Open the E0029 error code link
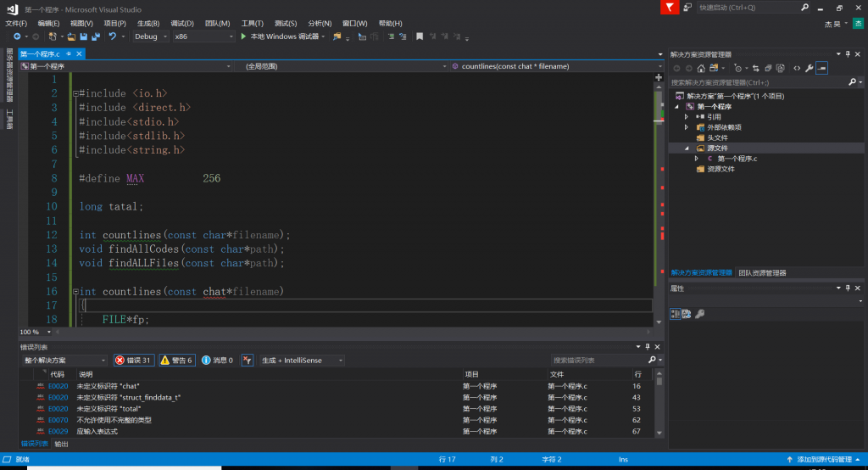The image size is (868, 470). [x=58, y=431]
